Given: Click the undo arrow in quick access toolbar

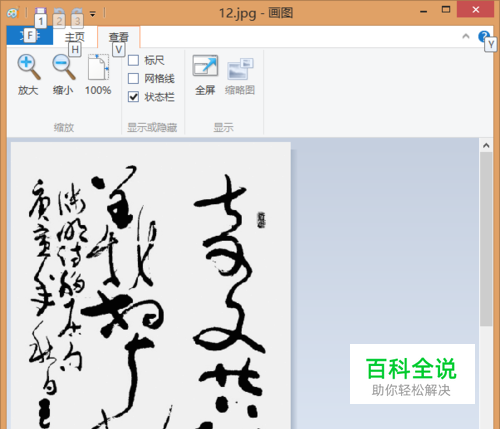Looking at the screenshot, I should point(59,13).
